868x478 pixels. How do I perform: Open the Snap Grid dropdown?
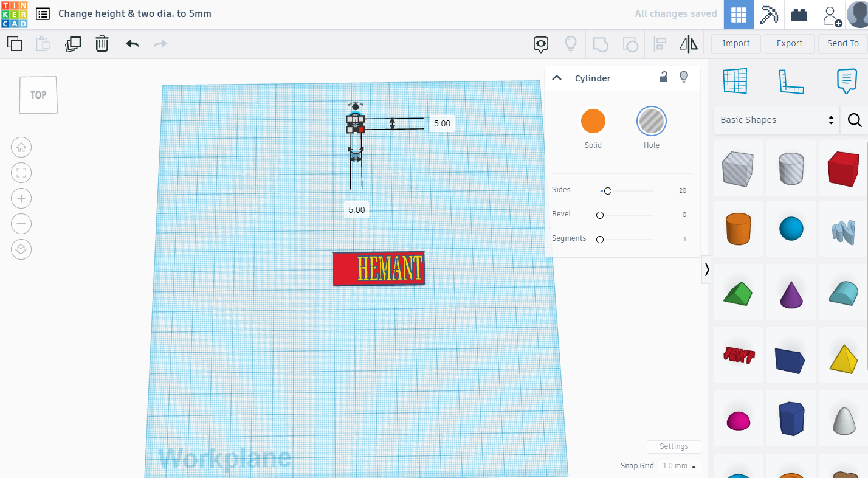click(680, 466)
